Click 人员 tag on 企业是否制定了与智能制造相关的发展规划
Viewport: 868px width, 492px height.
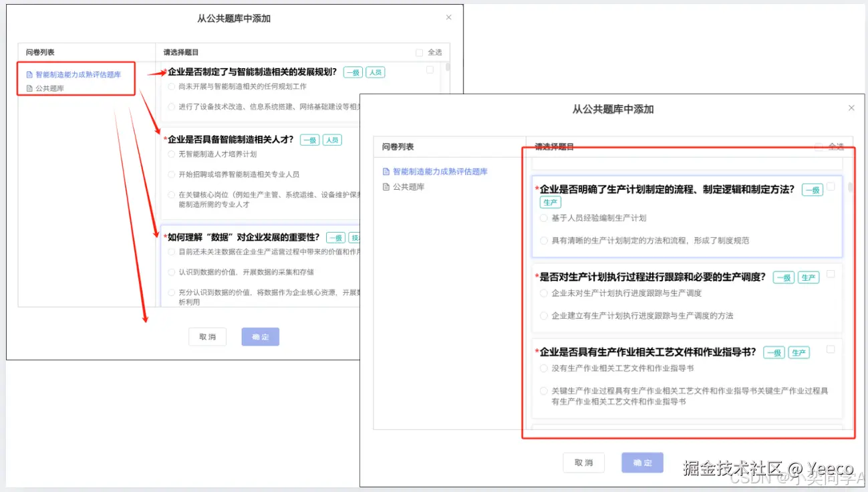tap(376, 72)
